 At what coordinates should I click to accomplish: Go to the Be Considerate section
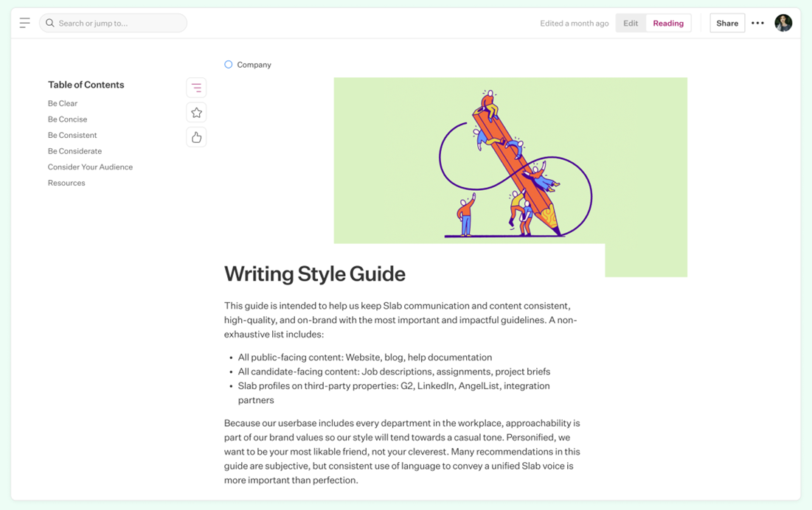[74, 150]
